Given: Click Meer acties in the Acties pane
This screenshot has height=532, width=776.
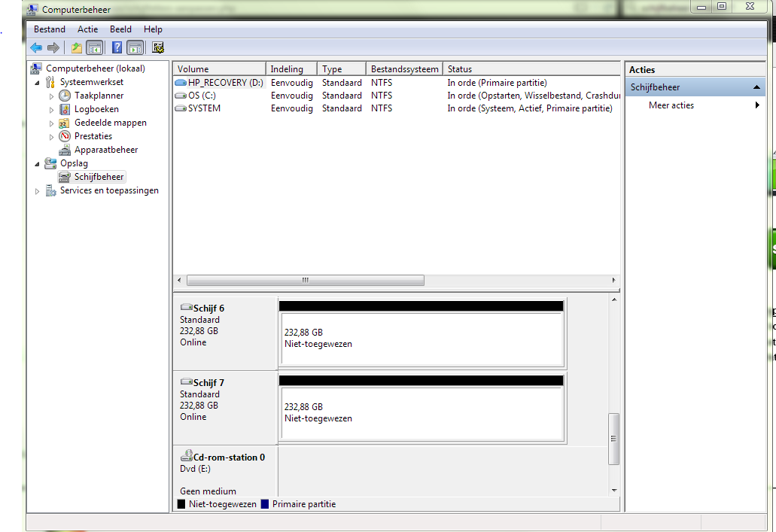Looking at the screenshot, I should click(671, 105).
